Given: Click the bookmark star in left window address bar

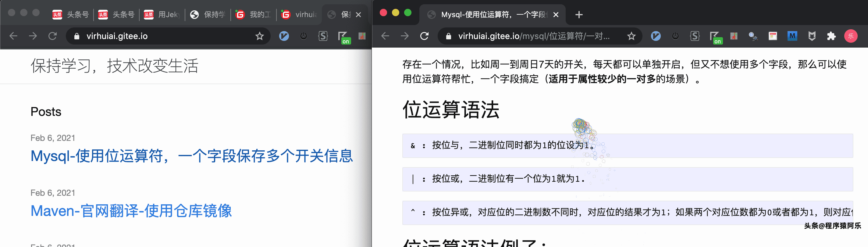Looking at the screenshot, I should point(259,36).
